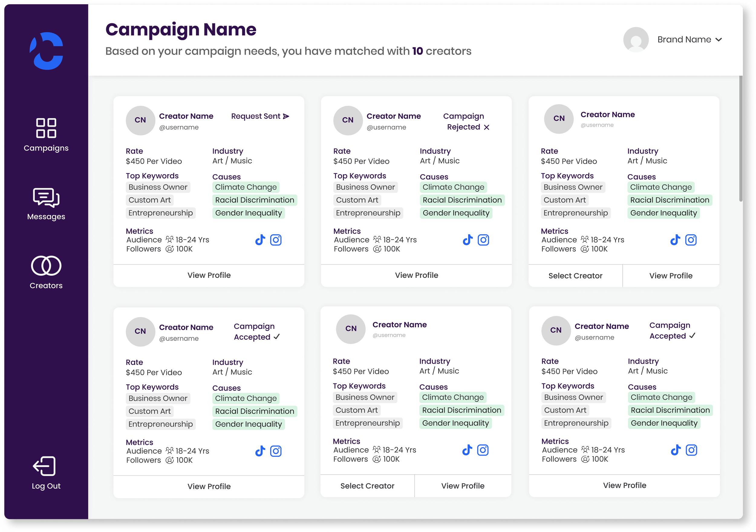Open Instagram icon on bottom-left Accepted card

pos(275,451)
